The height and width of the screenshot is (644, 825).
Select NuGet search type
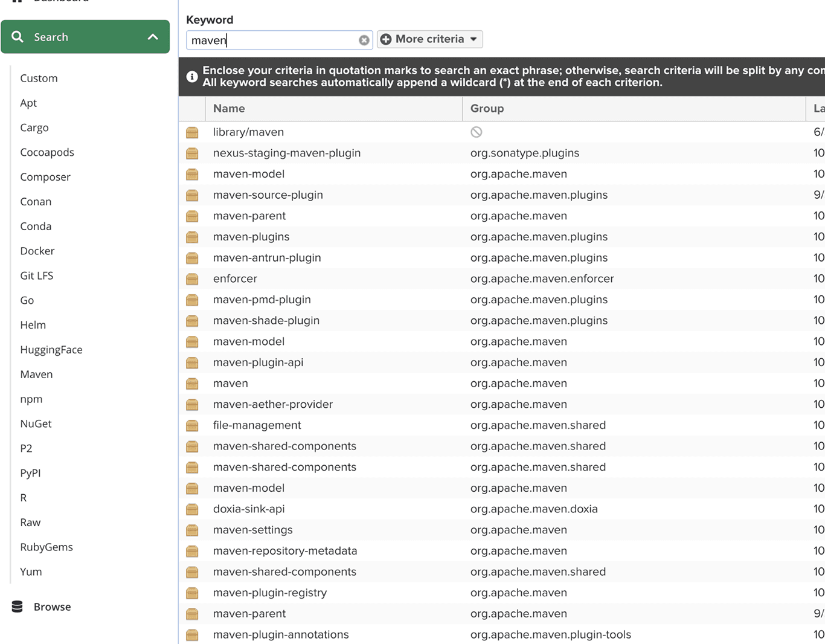[36, 423]
